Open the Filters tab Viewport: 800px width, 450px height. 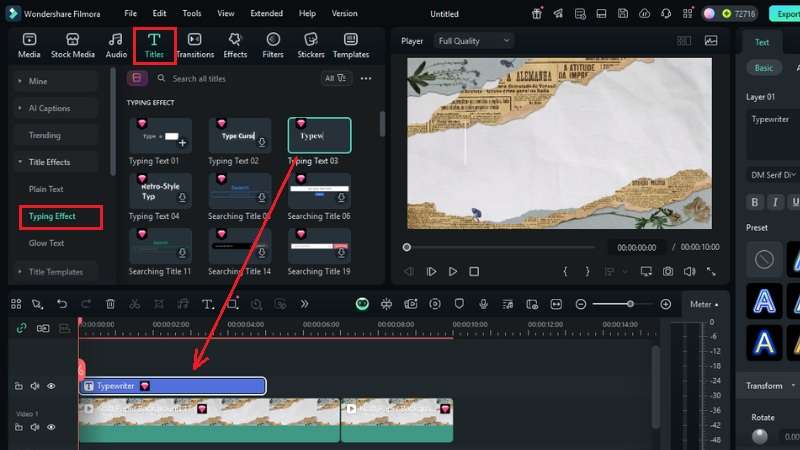tap(273, 45)
